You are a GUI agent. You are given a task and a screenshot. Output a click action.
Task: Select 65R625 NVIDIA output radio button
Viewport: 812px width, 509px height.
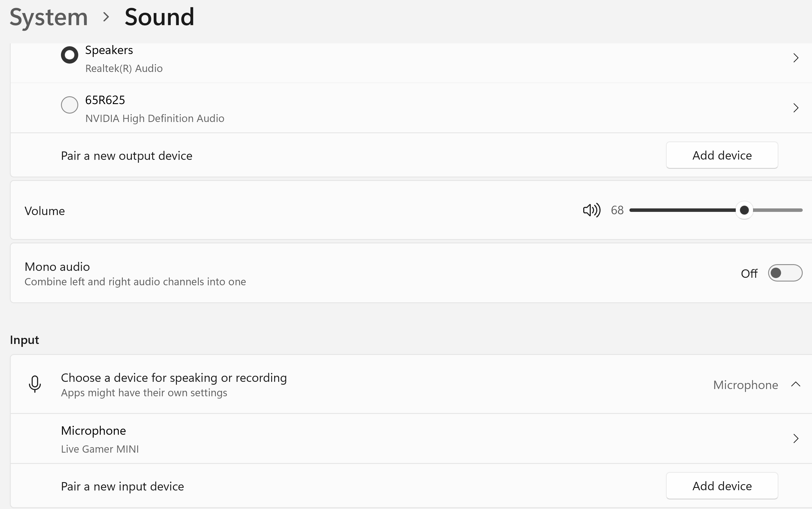click(69, 105)
